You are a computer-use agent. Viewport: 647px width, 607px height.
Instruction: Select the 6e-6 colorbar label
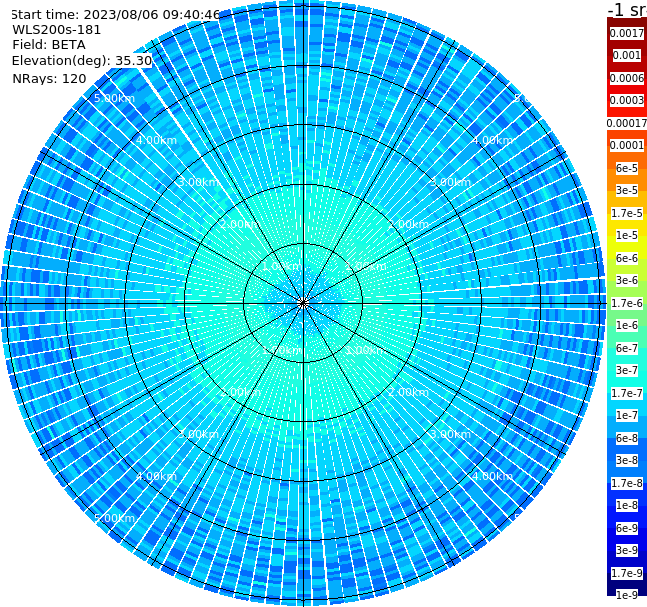[627, 258]
